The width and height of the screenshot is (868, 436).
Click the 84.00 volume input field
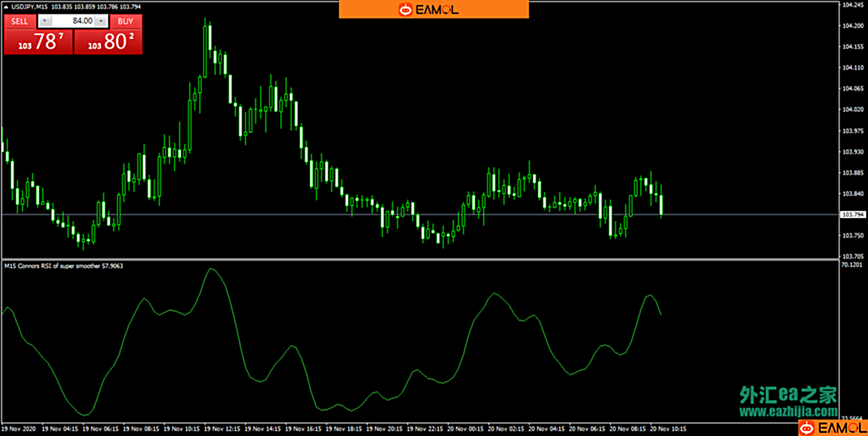(x=73, y=21)
